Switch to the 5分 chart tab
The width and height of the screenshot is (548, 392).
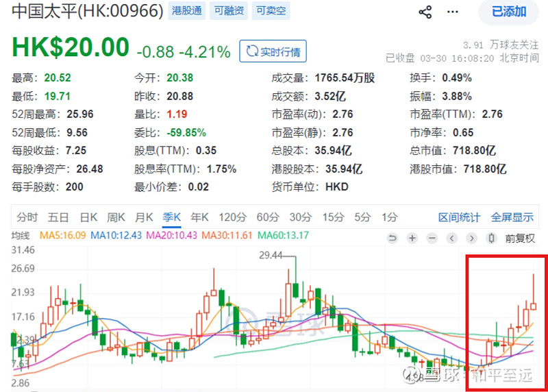pyautogui.click(x=362, y=217)
